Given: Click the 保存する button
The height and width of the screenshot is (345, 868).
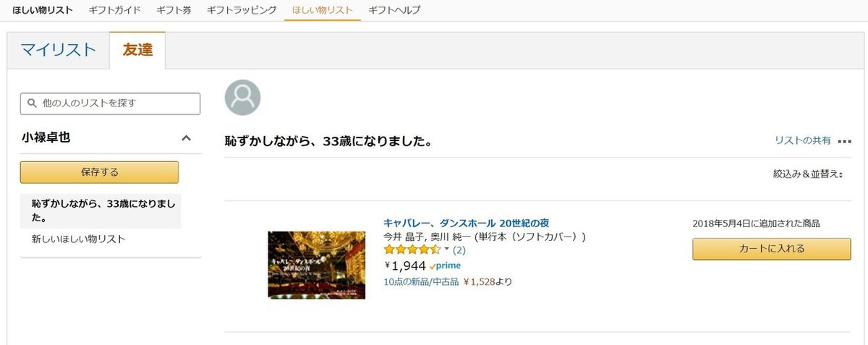Looking at the screenshot, I should pos(100,172).
